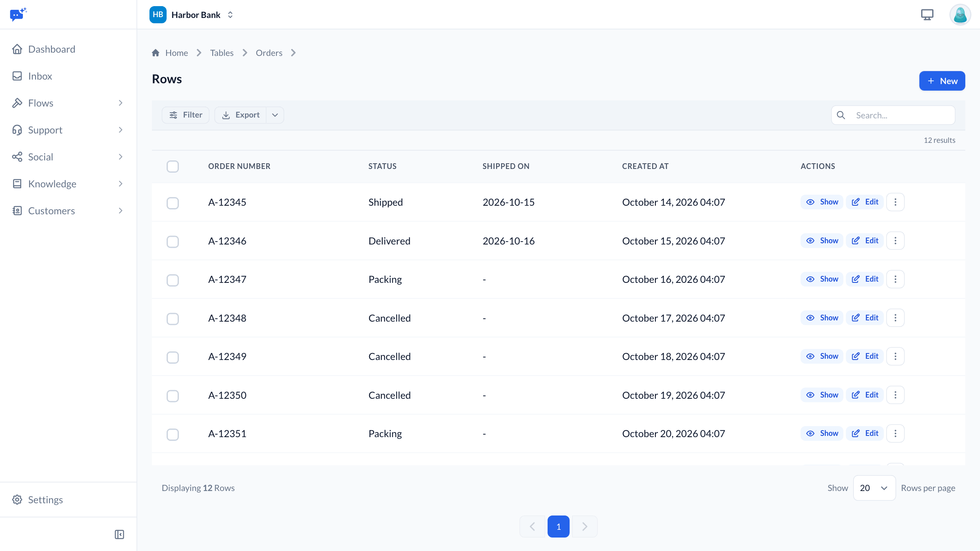Show details of order A-12350
The image size is (980, 551).
pyautogui.click(x=822, y=395)
